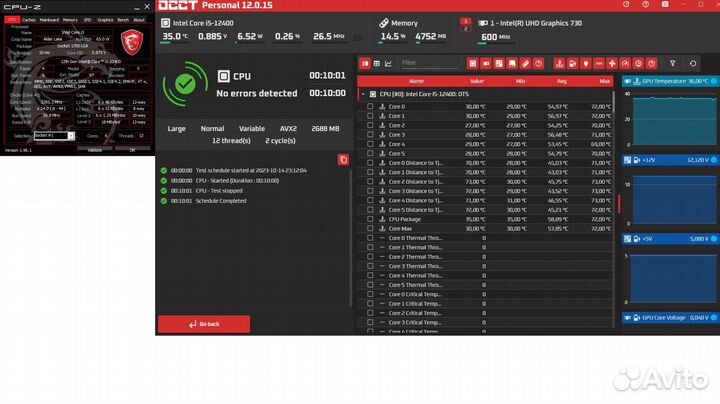720x404 pixels.
Task: Click the reset sensors refresh icon
Action: click(x=693, y=62)
